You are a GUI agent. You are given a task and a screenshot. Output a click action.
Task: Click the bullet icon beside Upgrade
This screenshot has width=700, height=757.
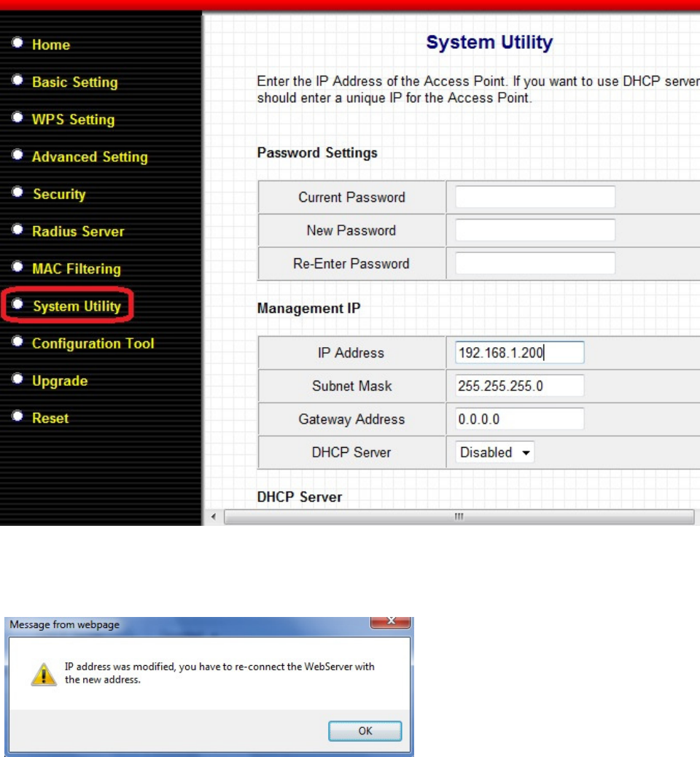tap(17, 378)
